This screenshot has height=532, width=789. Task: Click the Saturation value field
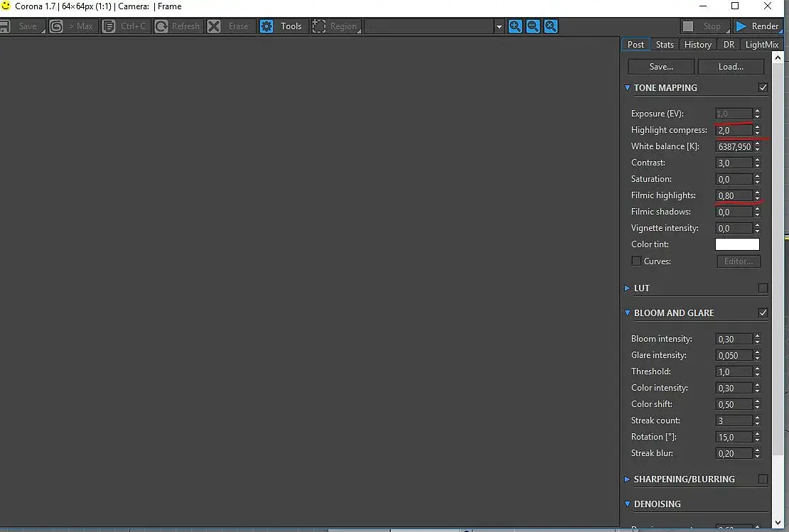[734, 179]
